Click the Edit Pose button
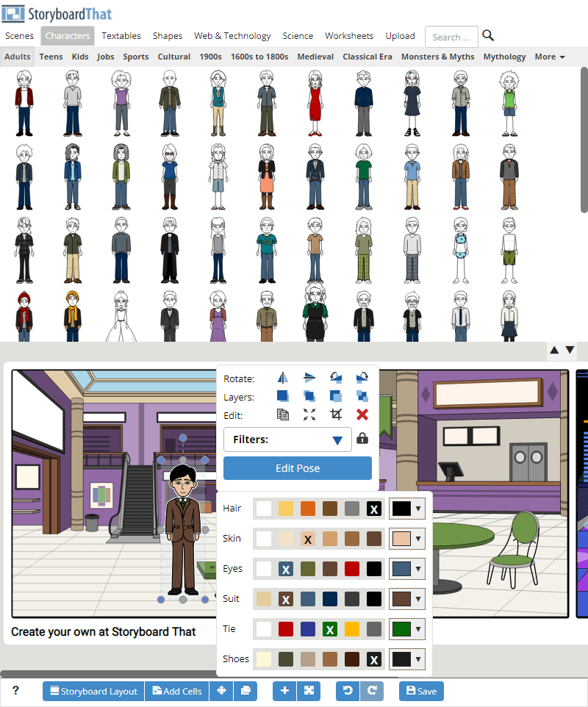 298,468
